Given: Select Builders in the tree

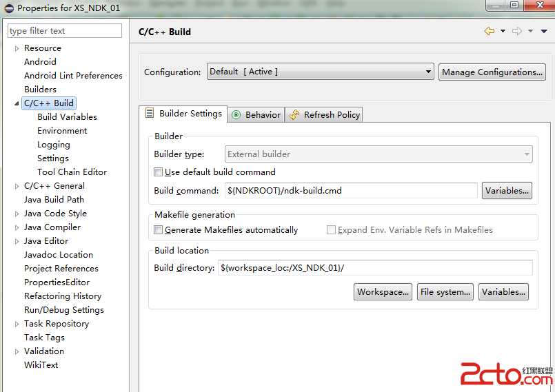Looking at the screenshot, I should coord(40,90).
